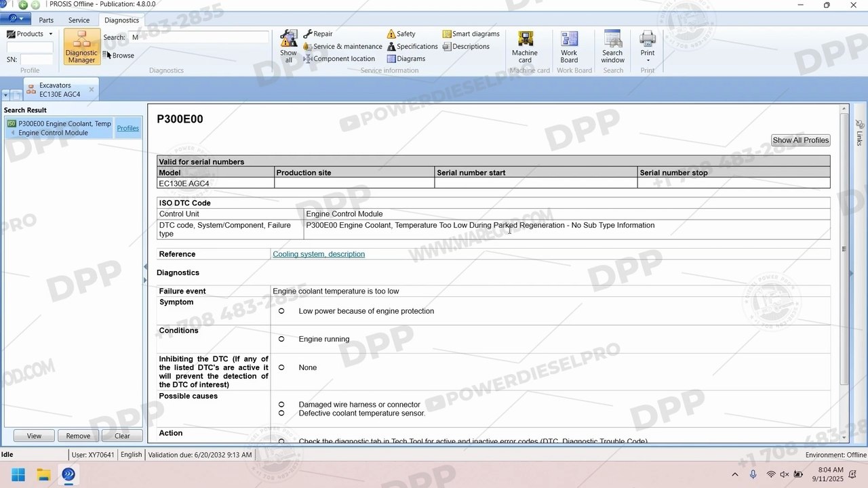This screenshot has height=488, width=868.
Task: Click the P300E00 heading
Action: [180, 119]
